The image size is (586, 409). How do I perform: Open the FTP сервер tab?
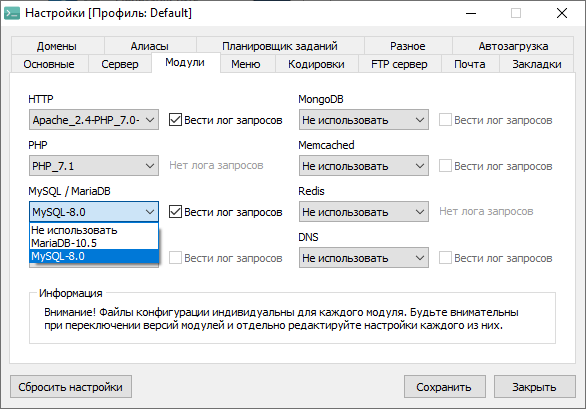pyautogui.click(x=399, y=64)
